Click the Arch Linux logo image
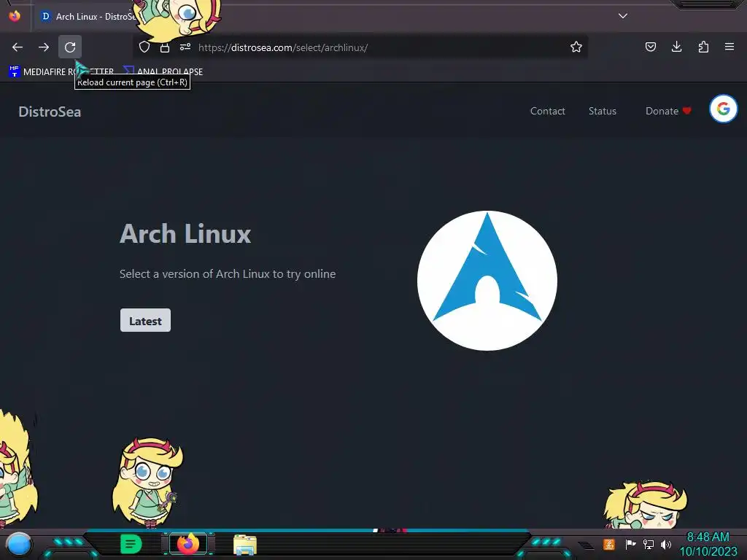The height and width of the screenshot is (560, 747). coord(487,281)
